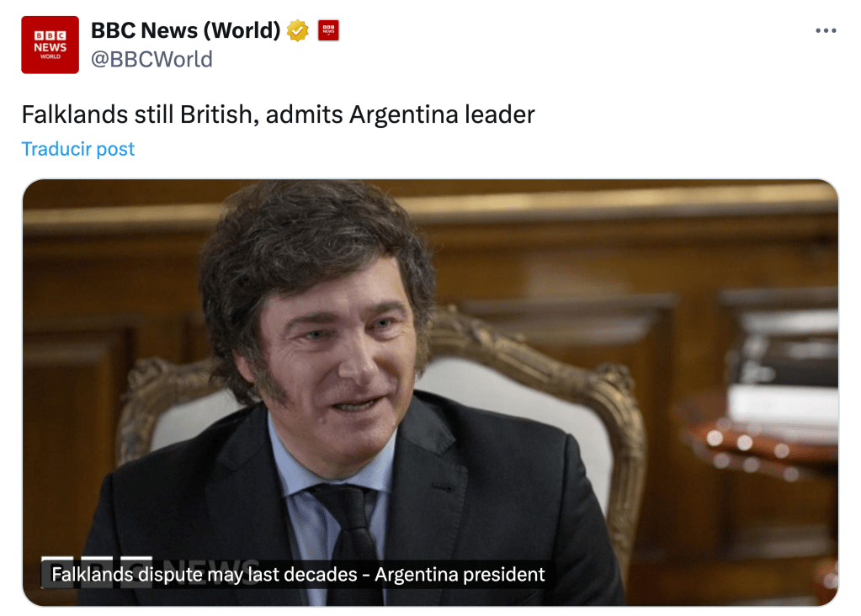
Task: Click the BBC News World profile avatar
Action: coord(50,45)
